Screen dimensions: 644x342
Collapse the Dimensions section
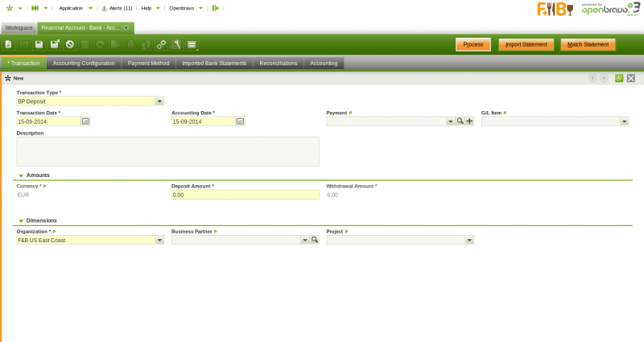coord(21,220)
